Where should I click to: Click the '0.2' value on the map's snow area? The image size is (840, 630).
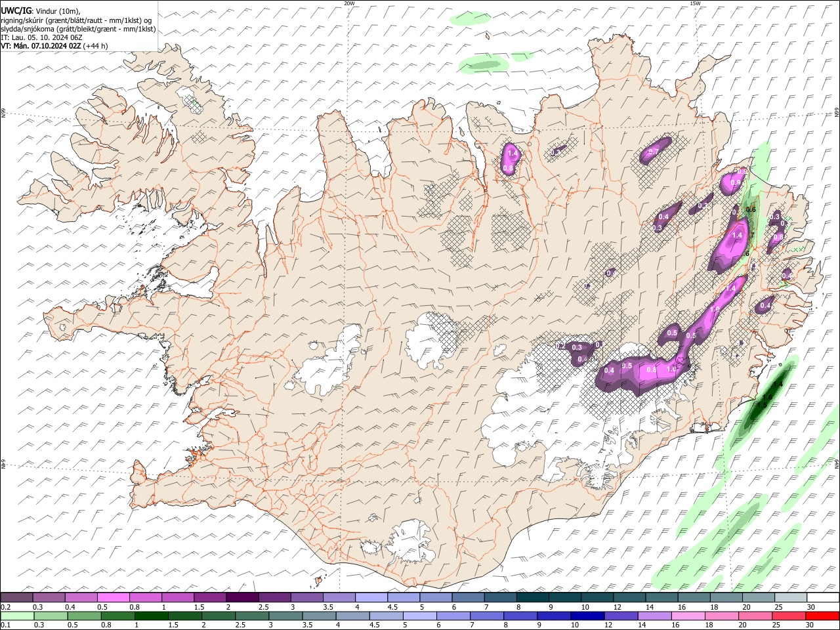coord(561,346)
